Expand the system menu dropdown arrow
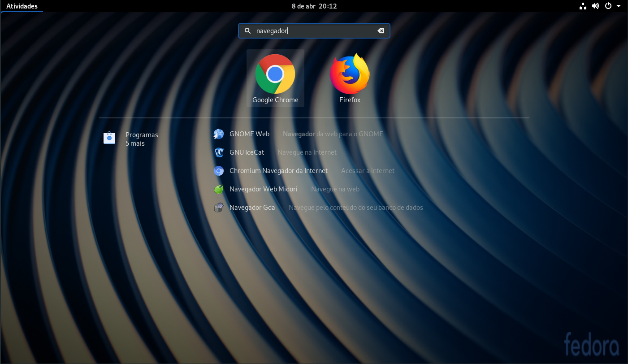The image size is (628, 364). coord(619,6)
